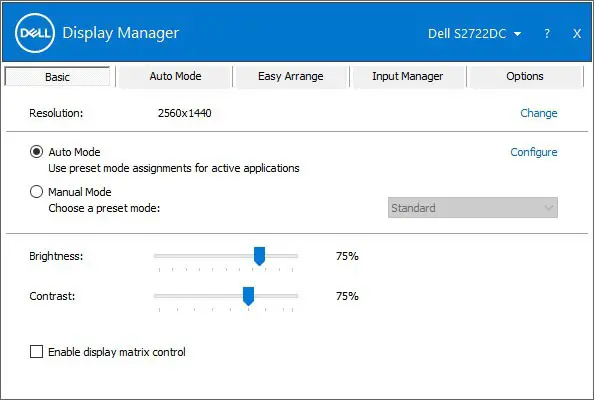Enable display matrix control checkbox
595x401 pixels.
[x=36, y=352]
